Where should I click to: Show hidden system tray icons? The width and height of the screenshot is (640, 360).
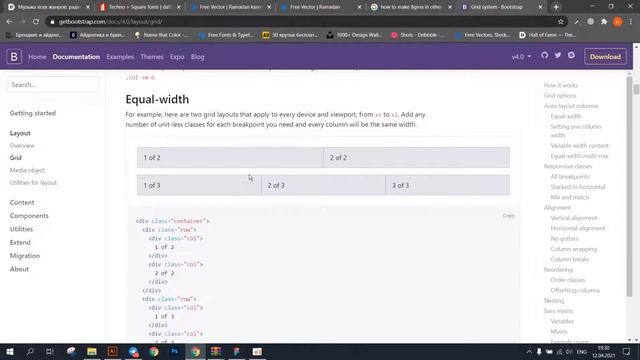coord(529,351)
